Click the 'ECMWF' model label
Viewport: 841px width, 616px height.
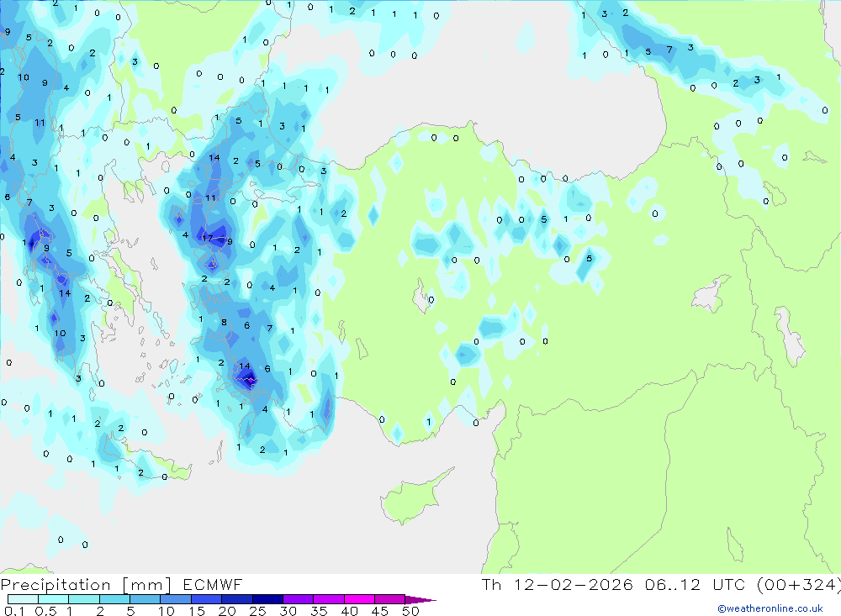point(213,585)
